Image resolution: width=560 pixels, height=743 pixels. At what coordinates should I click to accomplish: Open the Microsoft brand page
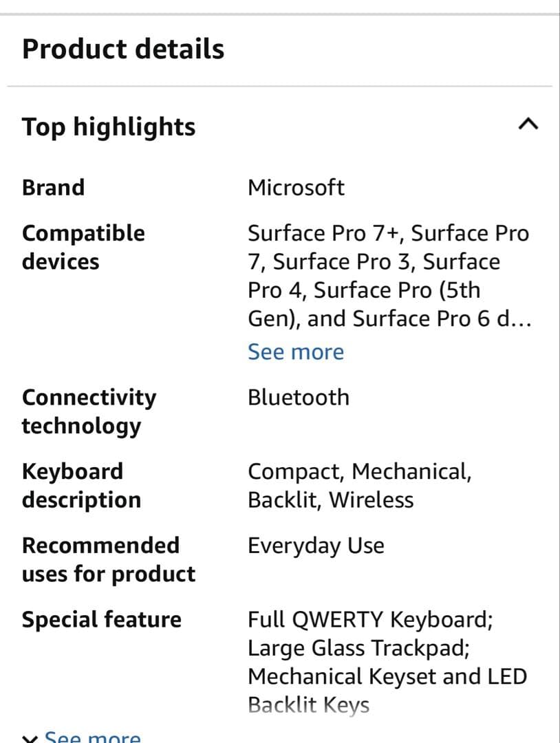click(x=297, y=186)
